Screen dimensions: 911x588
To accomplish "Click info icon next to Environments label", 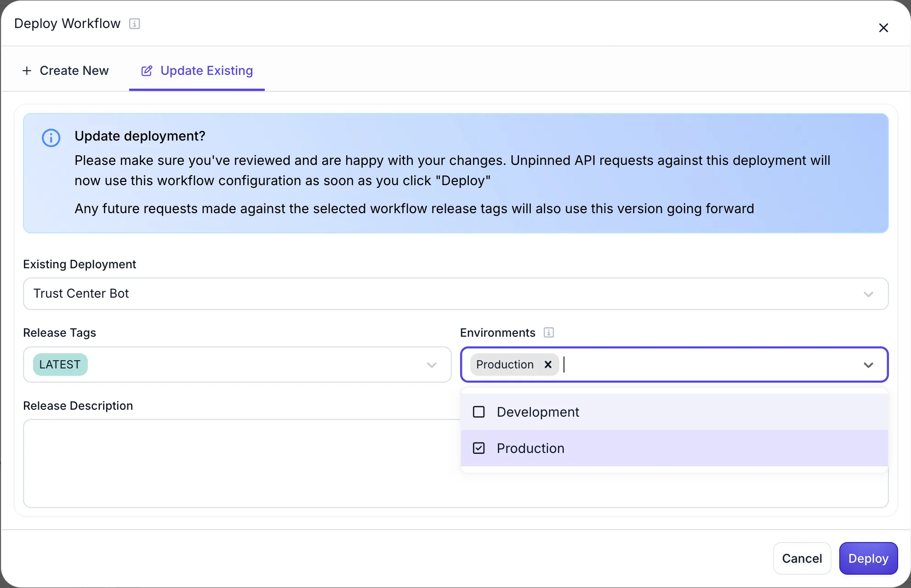I will click(x=549, y=333).
